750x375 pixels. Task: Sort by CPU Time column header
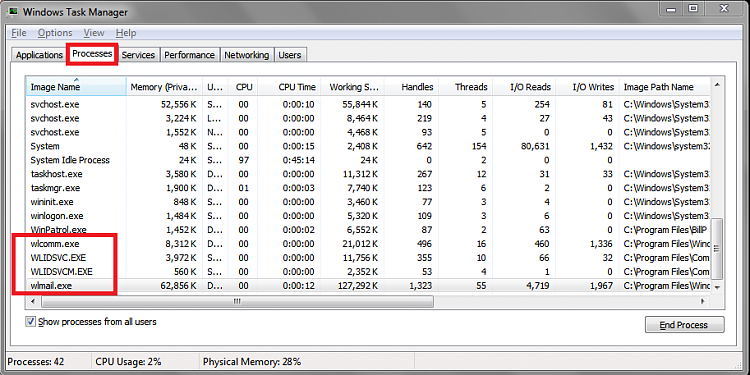click(289, 87)
